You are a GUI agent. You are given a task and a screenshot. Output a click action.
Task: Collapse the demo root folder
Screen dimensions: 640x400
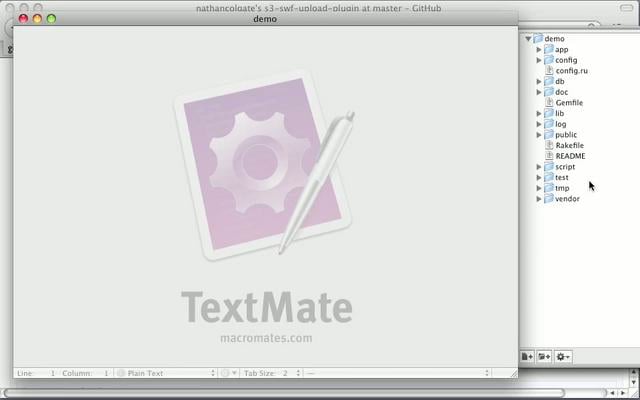pos(528,39)
